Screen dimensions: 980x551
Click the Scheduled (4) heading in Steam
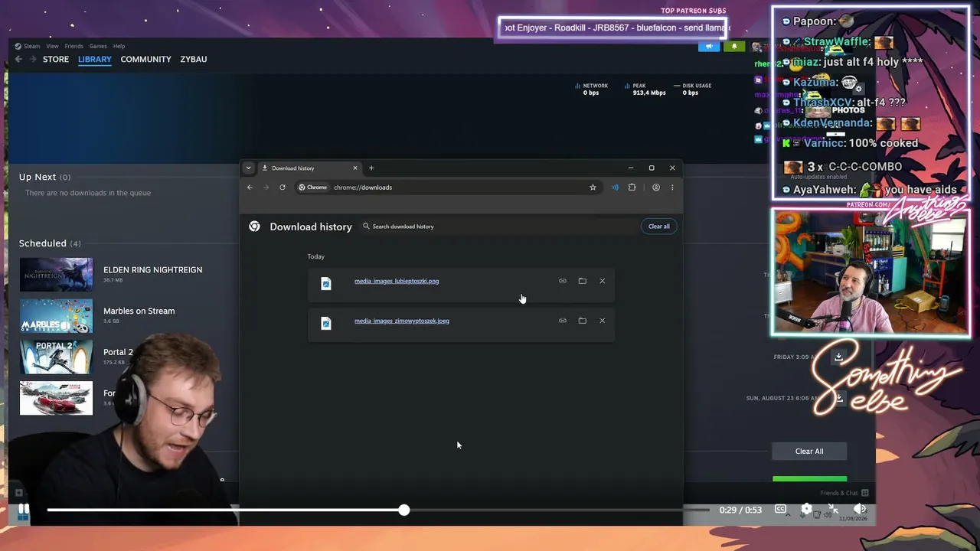[50, 243]
